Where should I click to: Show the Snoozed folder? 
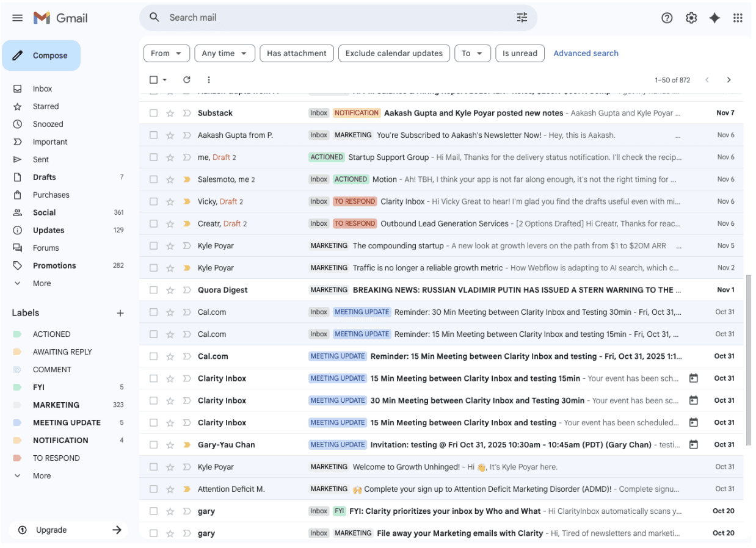click(x=48, y=124)
